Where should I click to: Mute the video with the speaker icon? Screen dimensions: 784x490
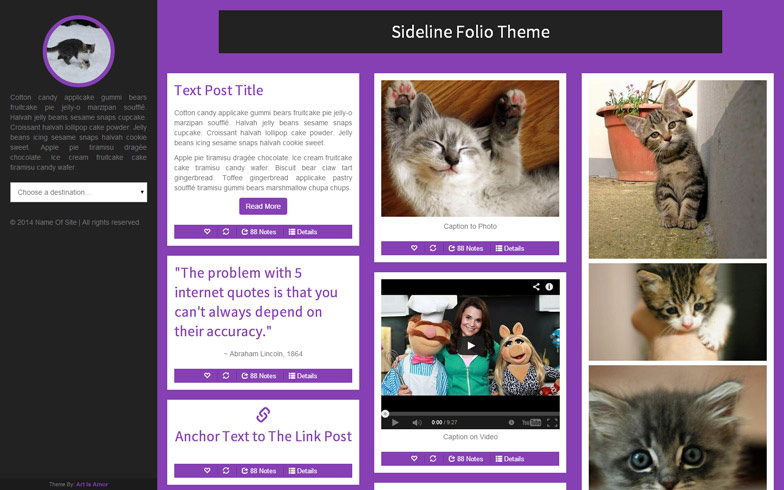[x=416, y=422]
